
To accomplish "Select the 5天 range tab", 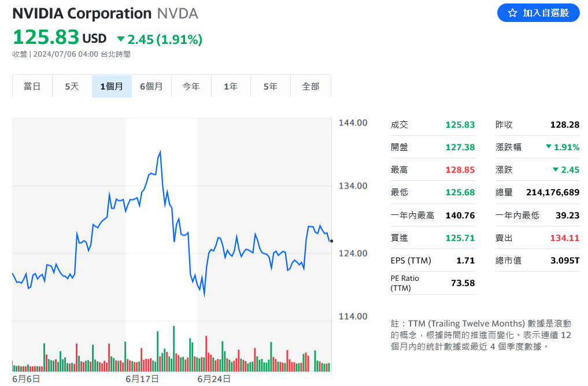I will [72, 86].
